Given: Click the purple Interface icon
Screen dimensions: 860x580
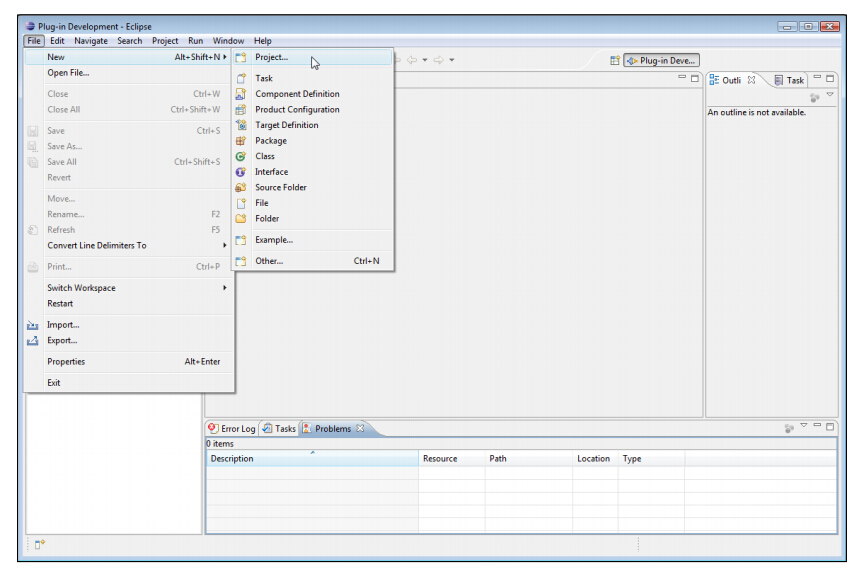Looking at the screenshot, I should point(241,172).
